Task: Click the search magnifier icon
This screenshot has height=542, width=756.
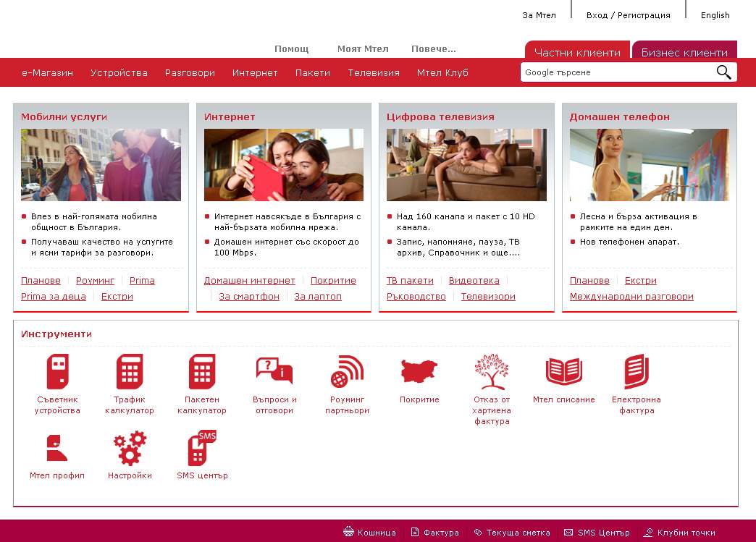Action: [723, 72]
